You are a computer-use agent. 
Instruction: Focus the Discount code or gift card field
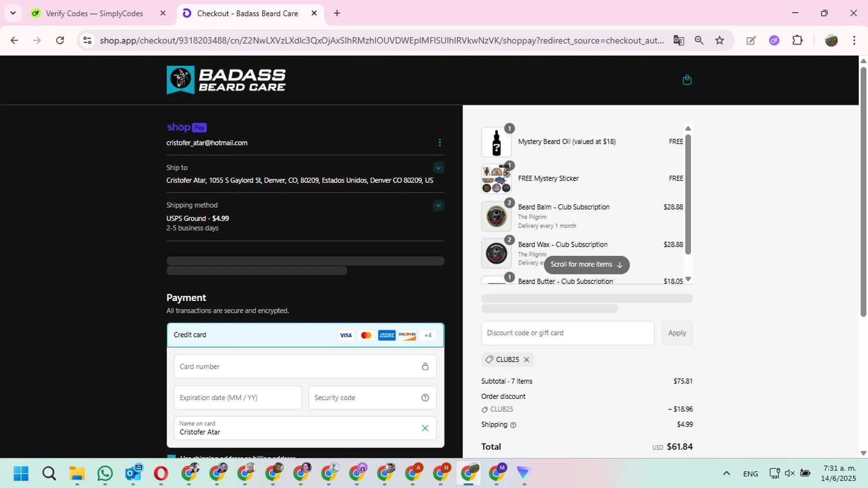click(568, 333)
